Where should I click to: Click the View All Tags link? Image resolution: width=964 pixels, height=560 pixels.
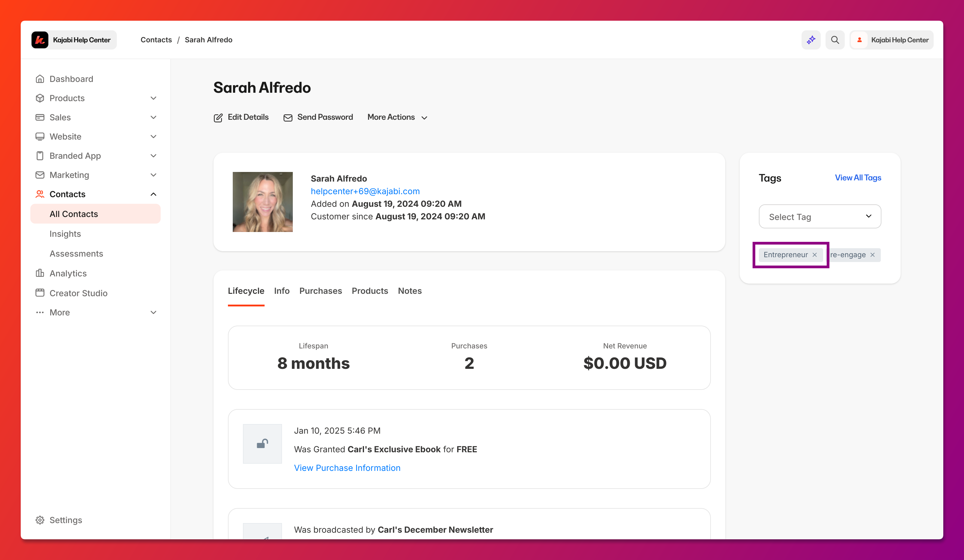coord(858,178)
